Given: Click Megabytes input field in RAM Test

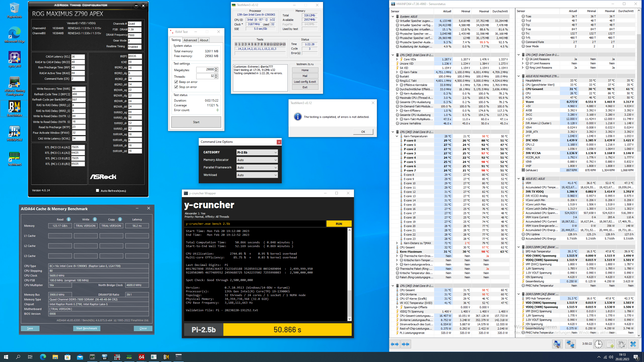Looking at the screenshot, I should tap(205, 70).
